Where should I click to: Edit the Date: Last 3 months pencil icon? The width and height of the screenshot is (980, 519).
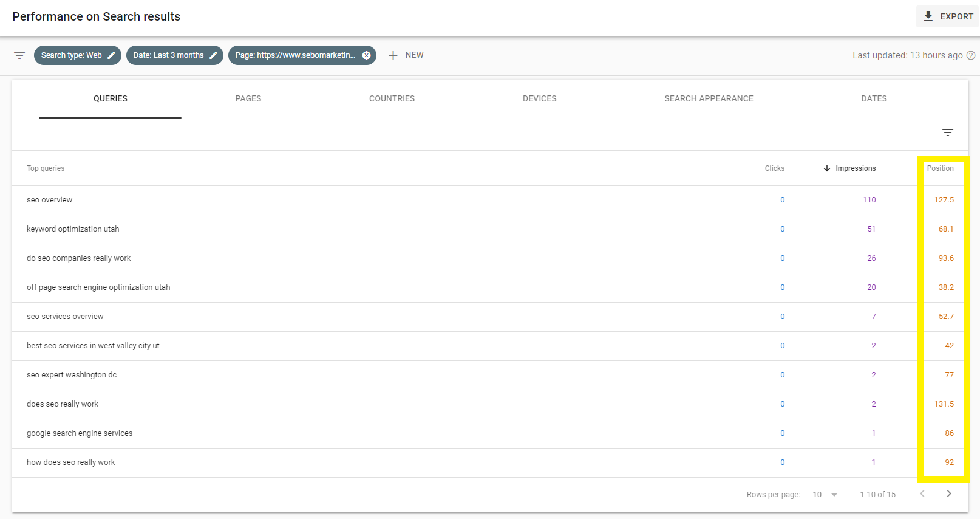point(213,55)
